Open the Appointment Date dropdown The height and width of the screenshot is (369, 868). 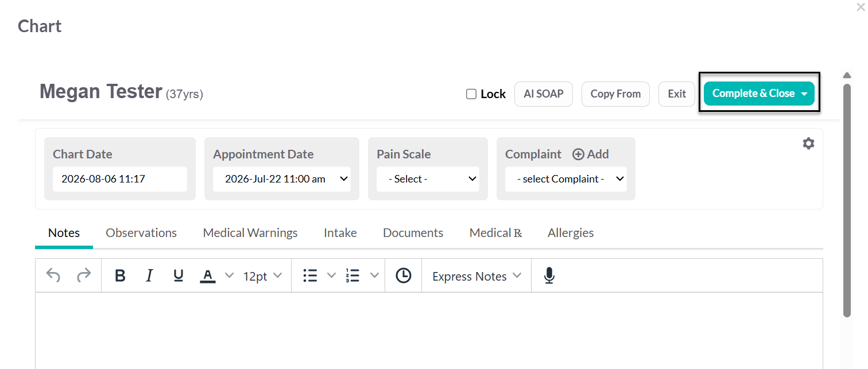click(282, 179)
